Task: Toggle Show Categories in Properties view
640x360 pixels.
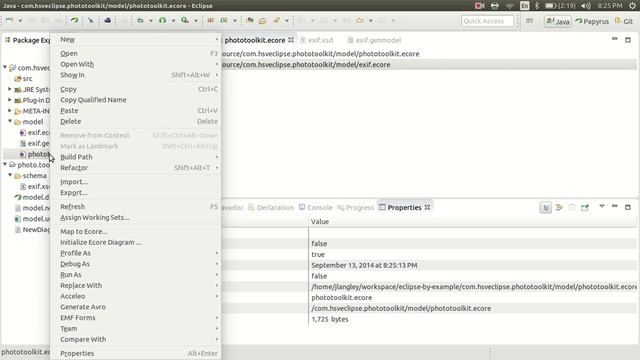Action: tap(546, 207)
